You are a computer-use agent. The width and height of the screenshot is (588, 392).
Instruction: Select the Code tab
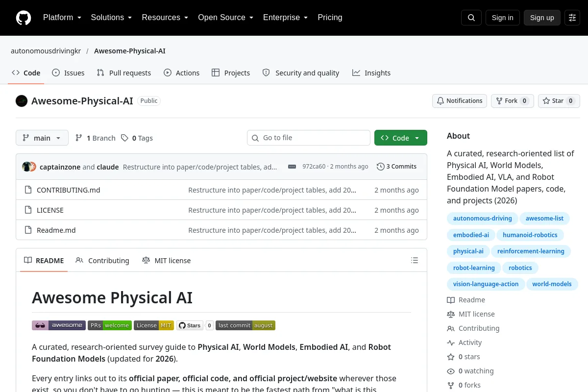point(26,73)
